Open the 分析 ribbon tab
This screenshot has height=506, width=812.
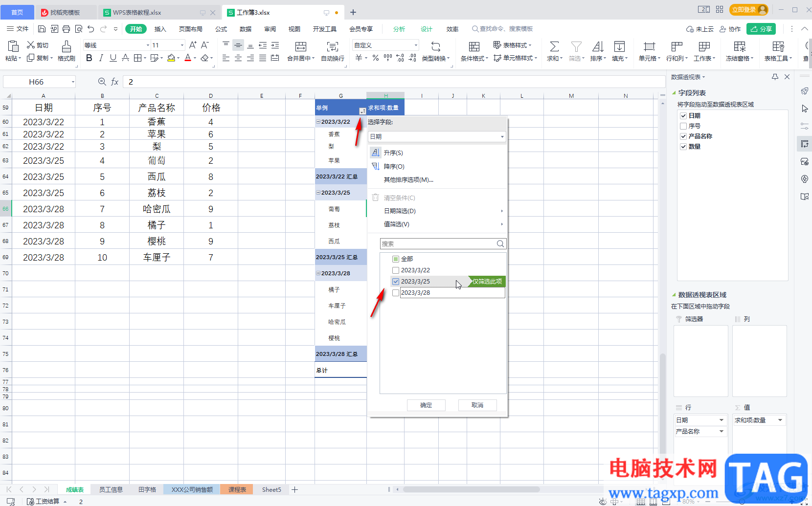click(x=399, y=29)
